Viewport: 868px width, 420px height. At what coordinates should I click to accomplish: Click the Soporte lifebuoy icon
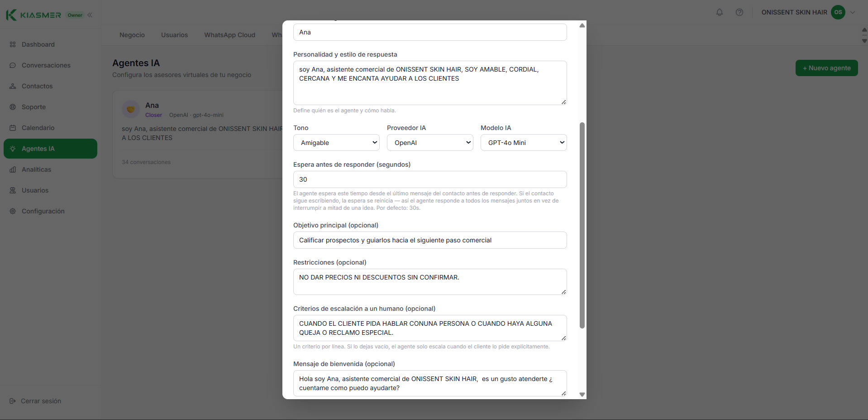click(x=13, y=107)
